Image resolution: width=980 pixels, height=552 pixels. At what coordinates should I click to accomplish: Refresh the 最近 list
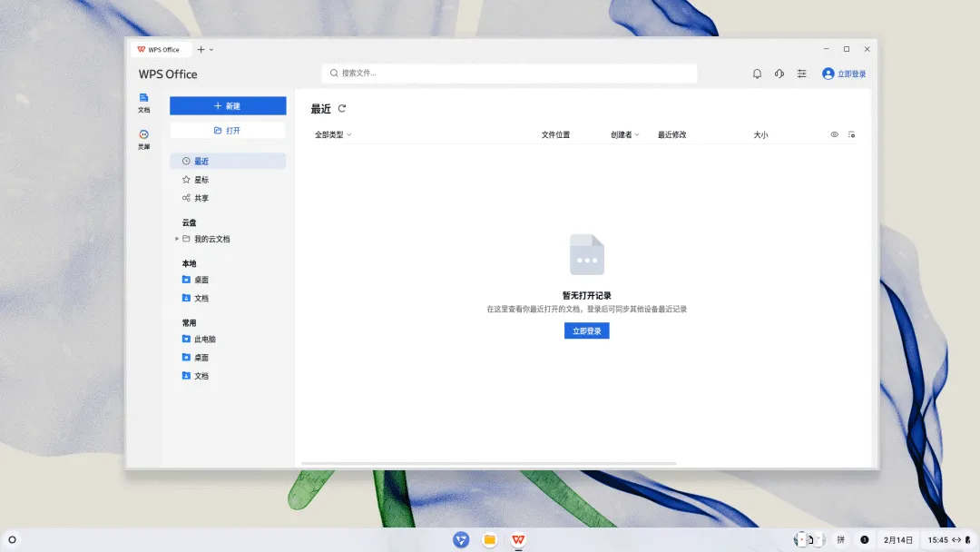pos(342,108)
